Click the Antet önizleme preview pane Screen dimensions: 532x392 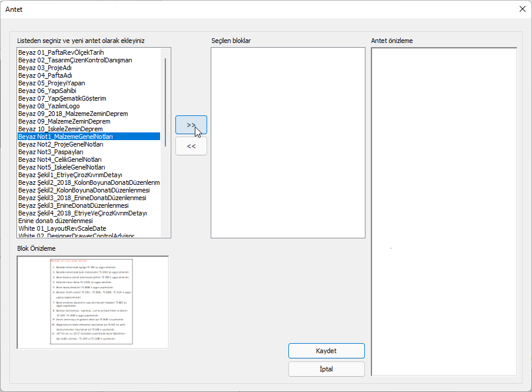pos(444,211)
